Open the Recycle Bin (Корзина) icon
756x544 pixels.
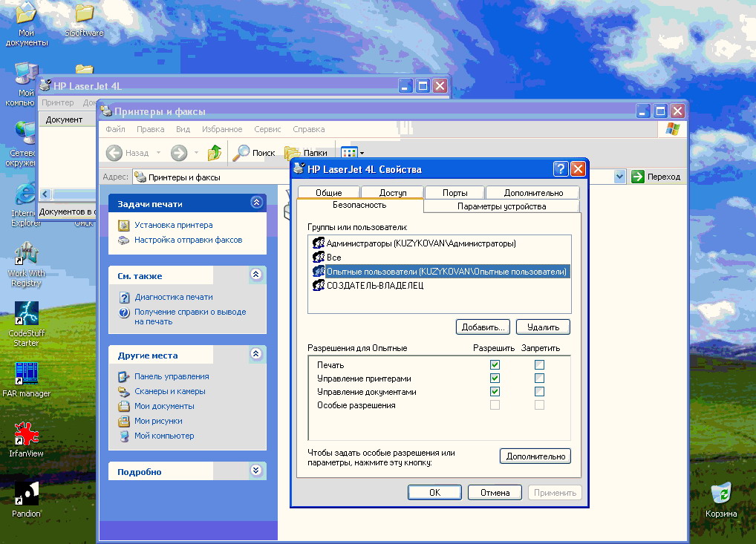pos(721,494)
